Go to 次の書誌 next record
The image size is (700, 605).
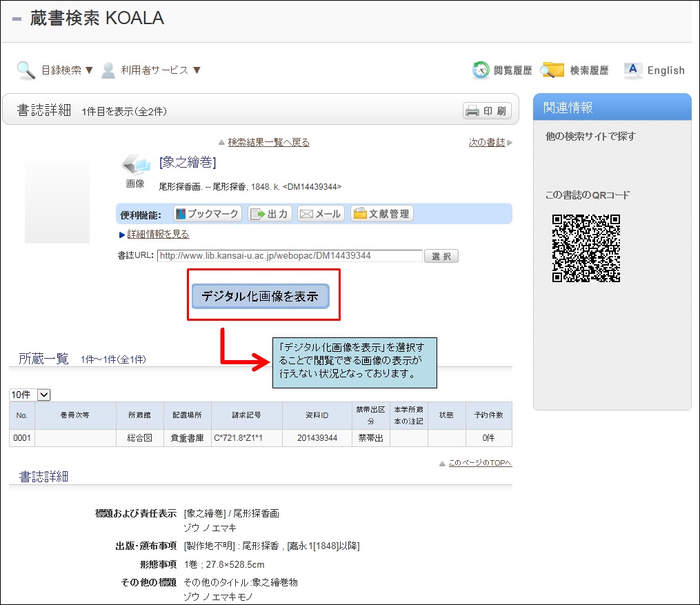pos(487,143)
